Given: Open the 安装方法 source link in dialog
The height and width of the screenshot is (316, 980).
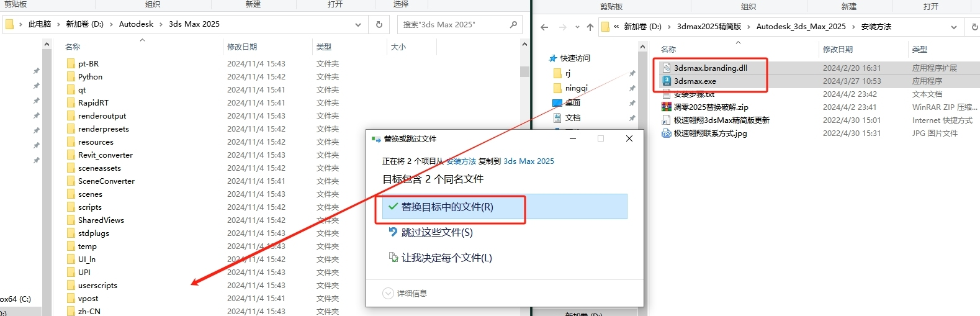Looking at the screenshot, I should pos(461,161).
